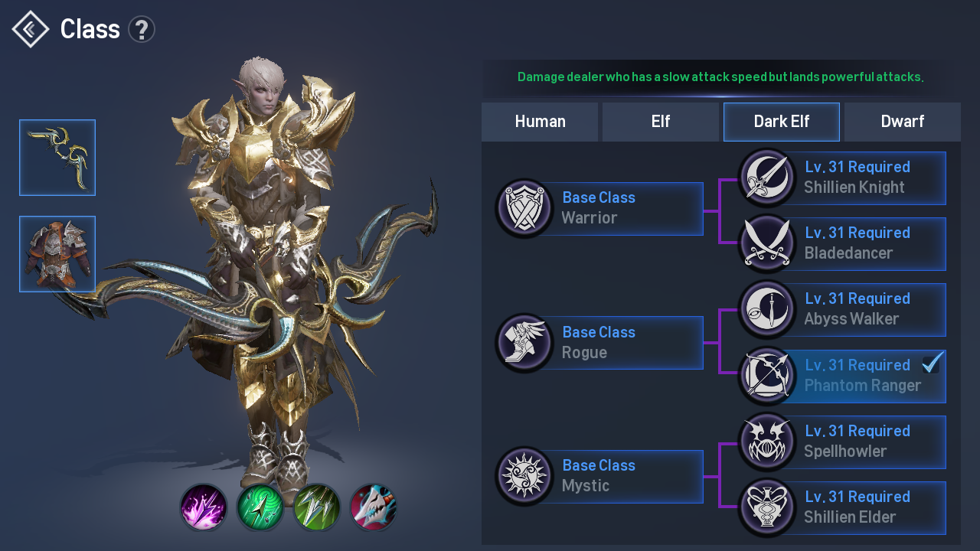The width and height of the screenshot is (980, 551).
Task: Switch to the Elf race tab
Action: tap(661, 122)
